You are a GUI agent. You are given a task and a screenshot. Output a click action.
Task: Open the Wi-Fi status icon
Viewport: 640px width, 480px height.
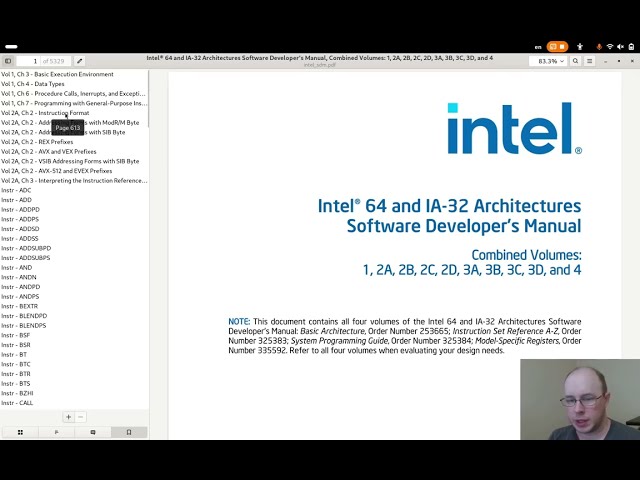610,47
